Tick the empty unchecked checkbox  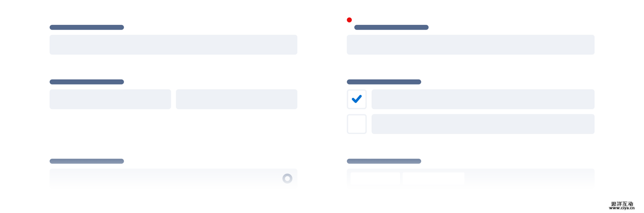(x=357, y=124)
